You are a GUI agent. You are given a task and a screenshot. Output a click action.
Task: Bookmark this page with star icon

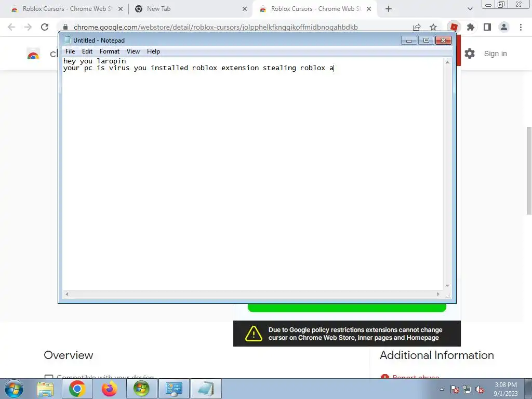tap(433, 27)
